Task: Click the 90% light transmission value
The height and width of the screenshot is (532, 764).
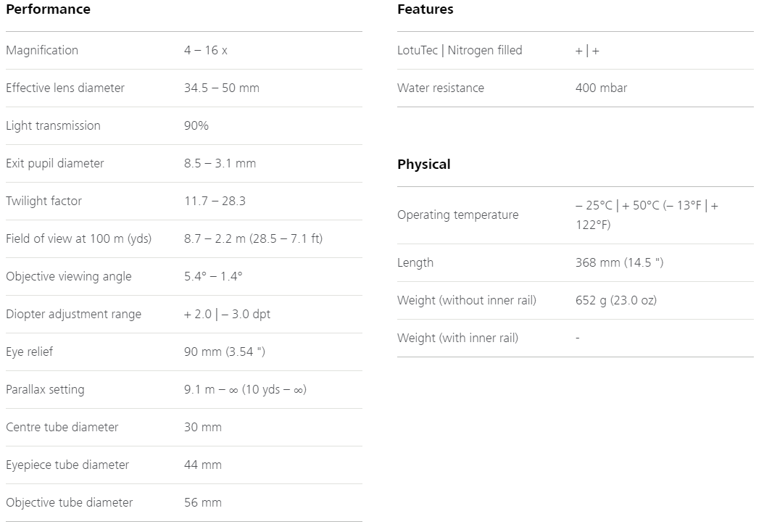Action: [196, 125]
